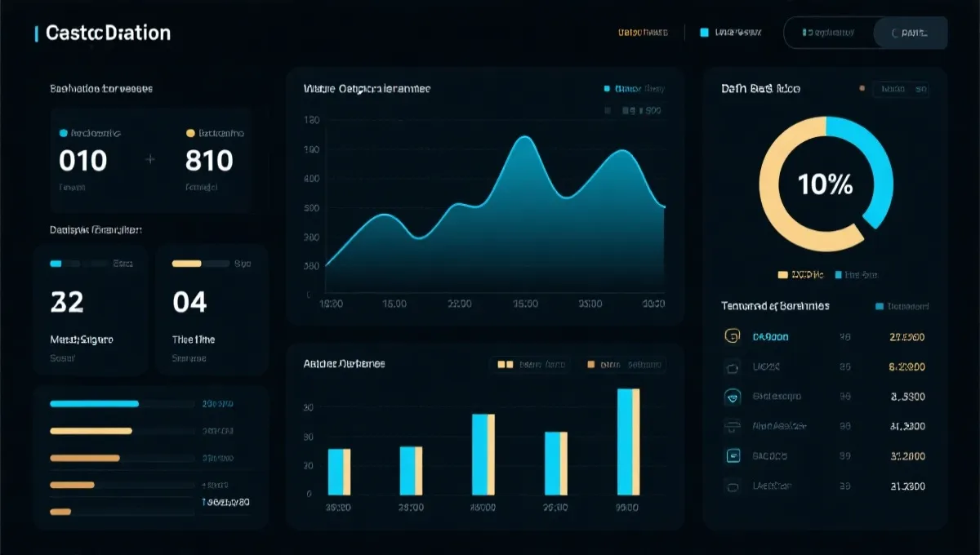Click the grey icon in the last table row
Viewport: 980px width, 555px height.
point(732,486)
